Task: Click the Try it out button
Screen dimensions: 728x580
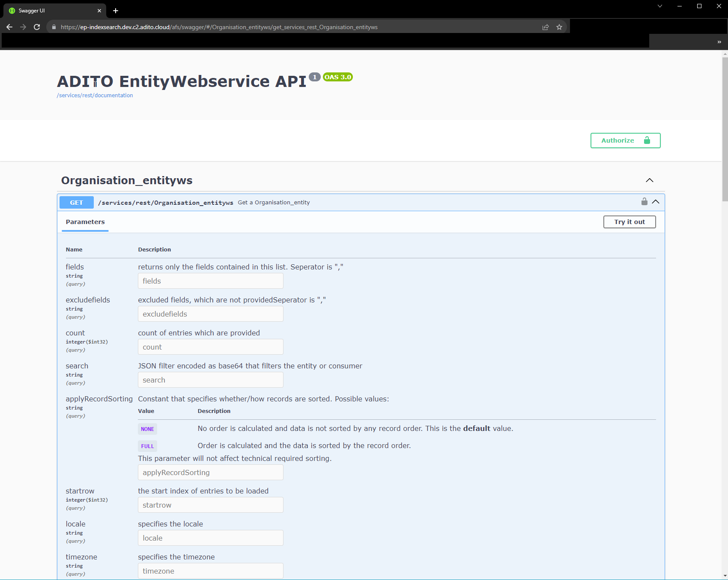Action: (x=629, y=222)
